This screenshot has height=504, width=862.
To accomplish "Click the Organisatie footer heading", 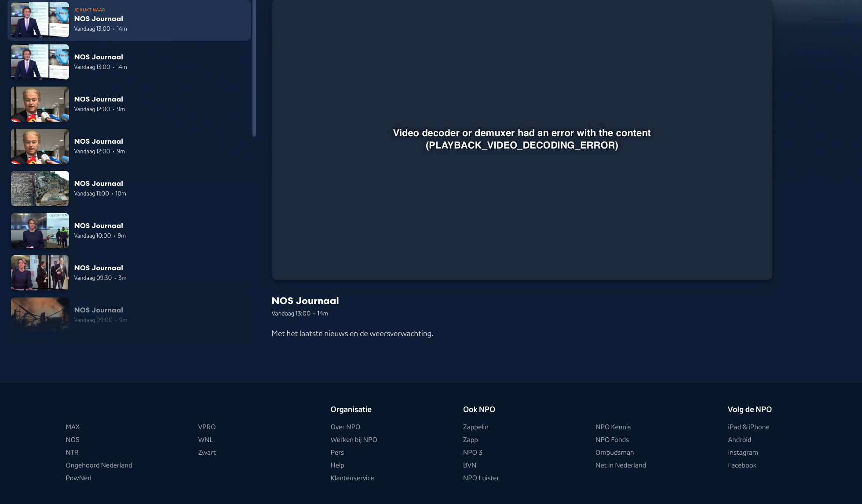I will 351,410.
